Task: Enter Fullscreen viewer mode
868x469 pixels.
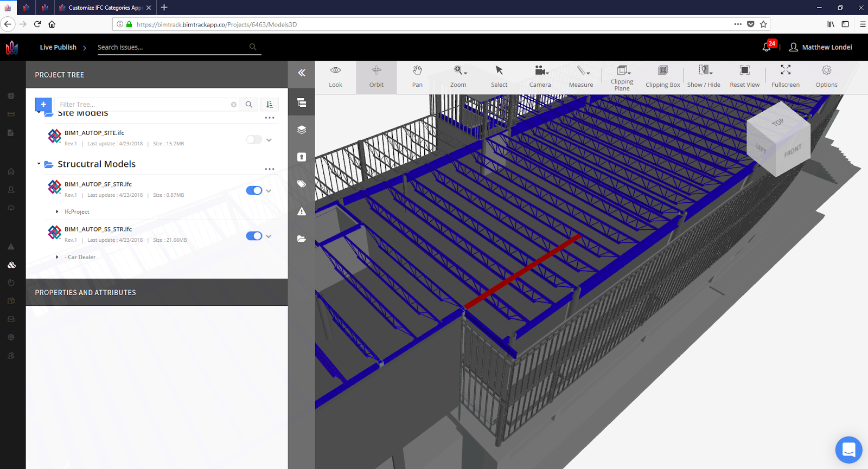Action: coord(786,77)
